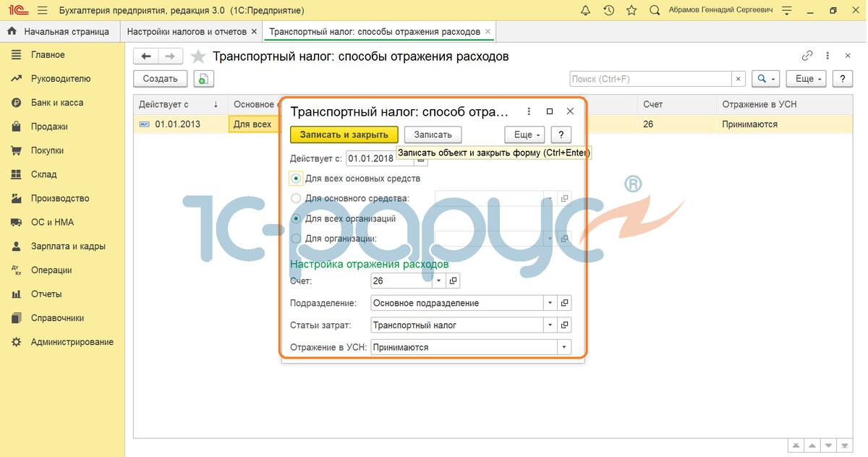Create new entry by copying icon
The width and height of the screenshot is (868, 457).
pos(203,79)
